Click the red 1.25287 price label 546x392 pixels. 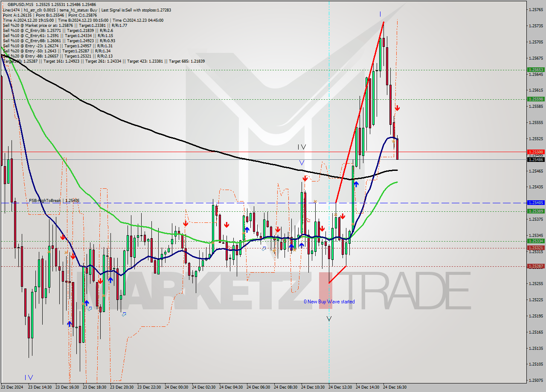click(x=536, y=266)
